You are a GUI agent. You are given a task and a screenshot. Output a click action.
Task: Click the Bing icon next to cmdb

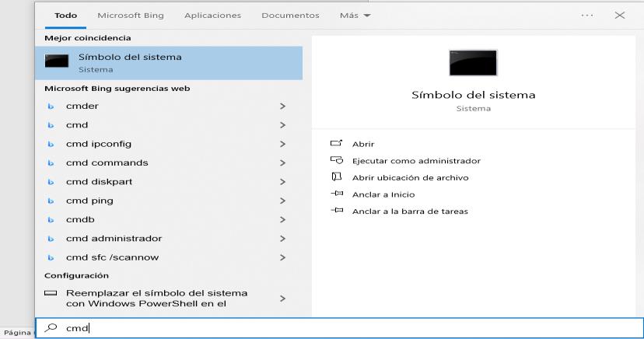pyautogui.click(x=51, y=219)
